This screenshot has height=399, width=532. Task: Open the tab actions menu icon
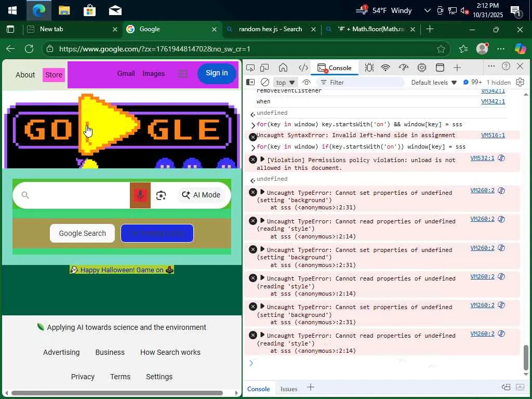point(10,29)
